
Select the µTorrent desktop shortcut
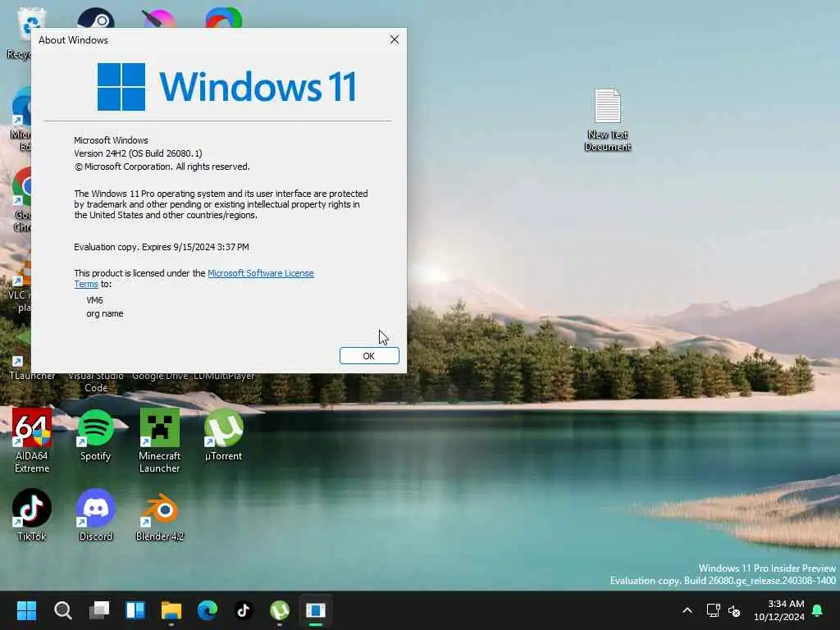pos(223,436)
